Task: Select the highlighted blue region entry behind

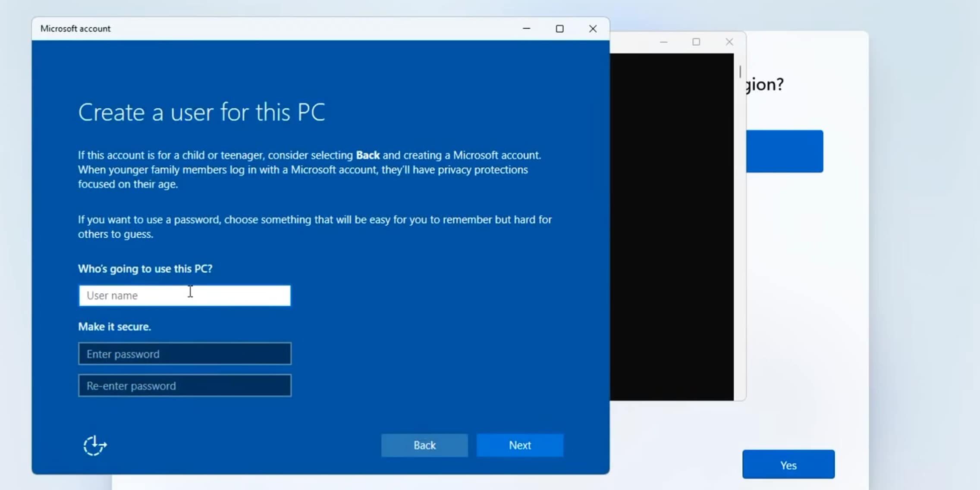Action: coord(784,151)
